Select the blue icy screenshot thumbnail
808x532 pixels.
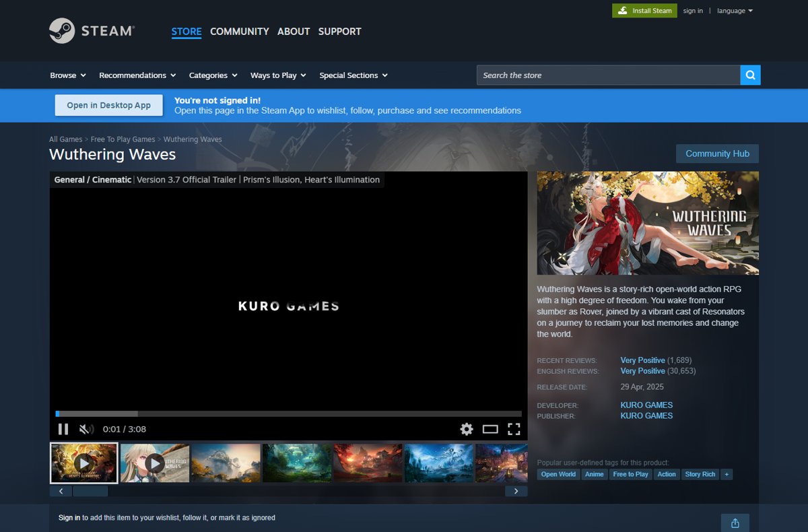tap(439, 463)
